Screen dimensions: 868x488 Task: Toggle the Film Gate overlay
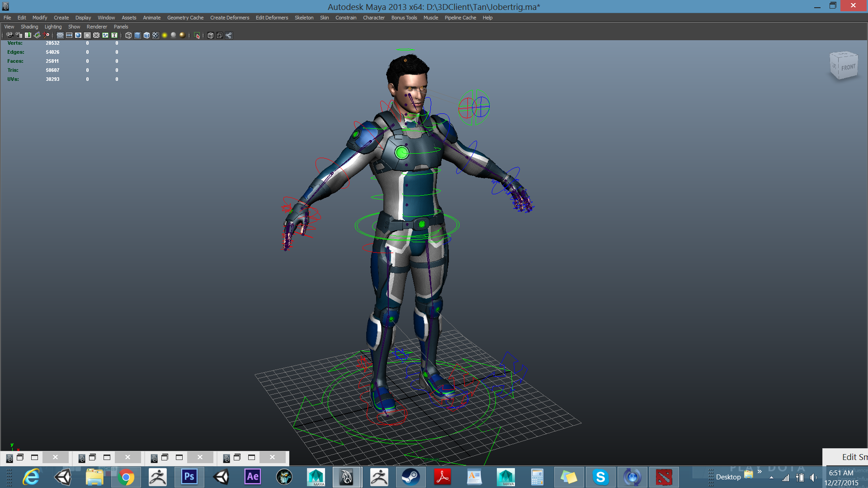point(69,35)
